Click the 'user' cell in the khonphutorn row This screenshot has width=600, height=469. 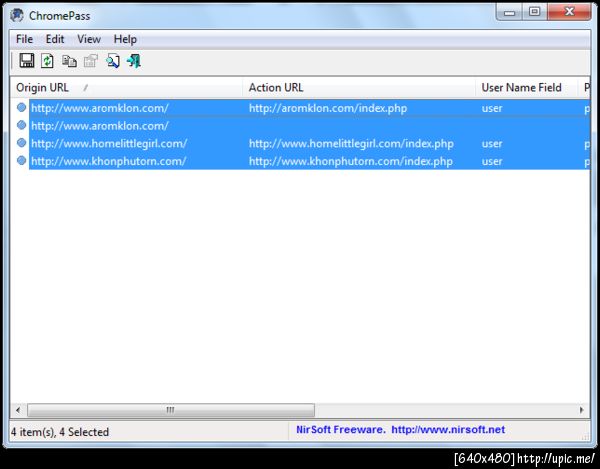(x=492, y=161)
